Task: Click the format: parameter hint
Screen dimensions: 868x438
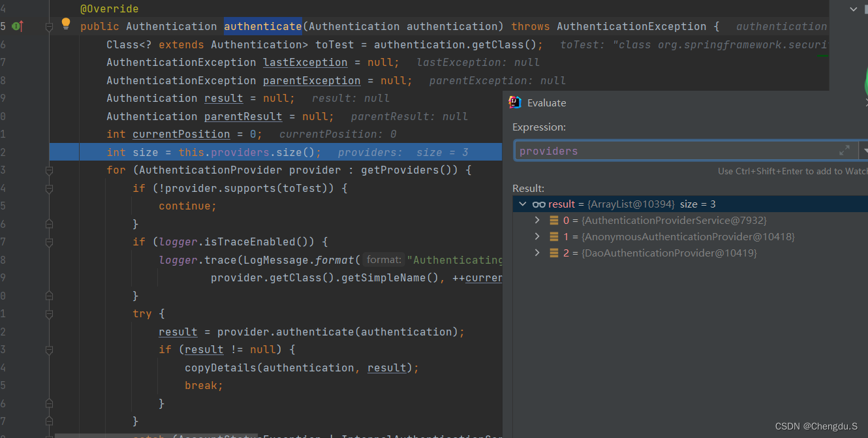Action: click(x=384, y=260)
